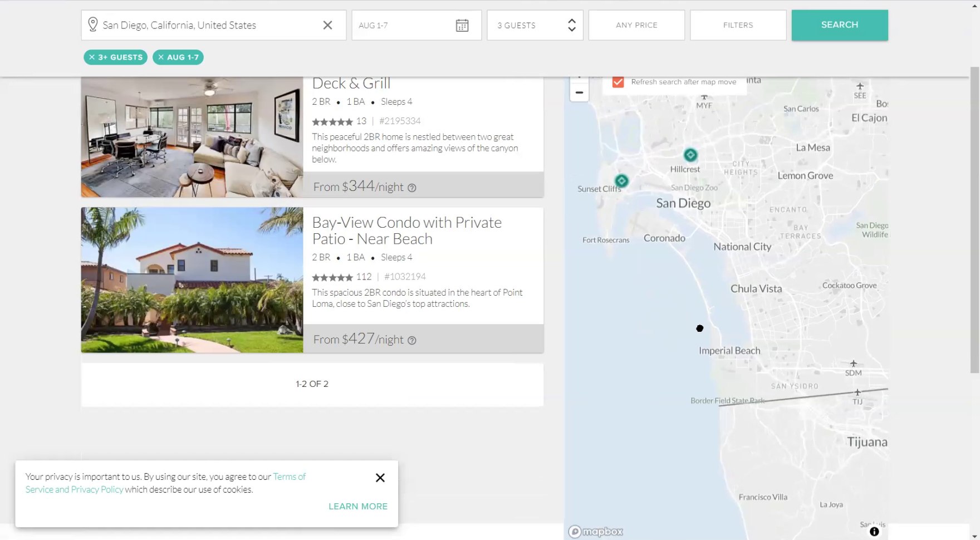Viewport: 980px width, 540px height.
Task: Select the map marker near Sunset Cliffs
Action: pos(621,181)
